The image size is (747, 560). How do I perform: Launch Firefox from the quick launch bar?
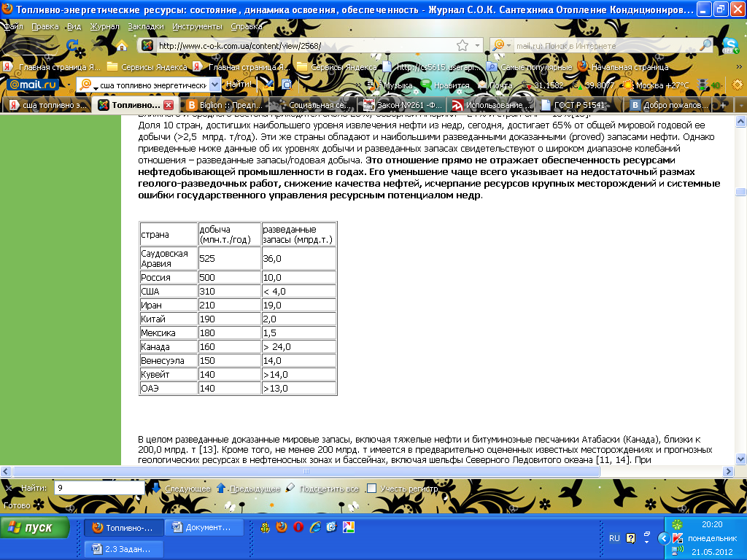coord(282,527)
